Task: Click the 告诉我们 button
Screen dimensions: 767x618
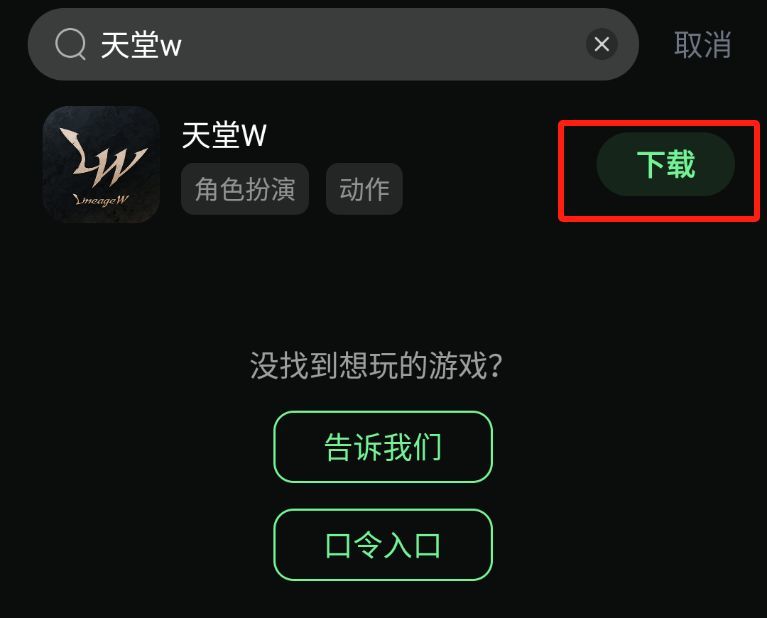Action: tap(383, 447)
